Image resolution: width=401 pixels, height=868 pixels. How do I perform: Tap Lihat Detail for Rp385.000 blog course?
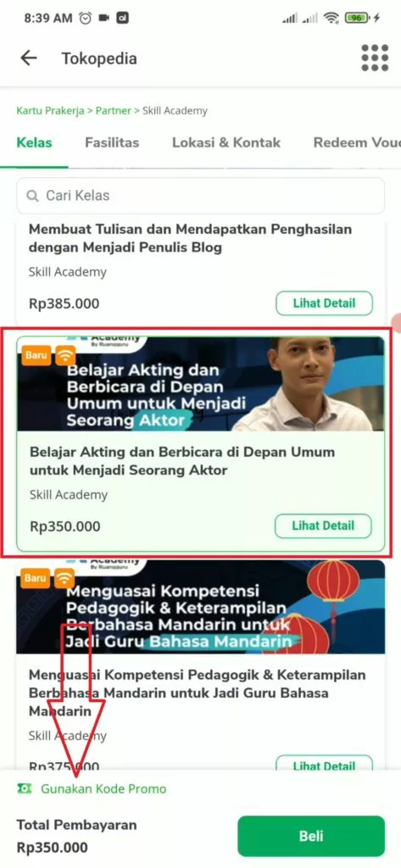(x=324, y=303)
